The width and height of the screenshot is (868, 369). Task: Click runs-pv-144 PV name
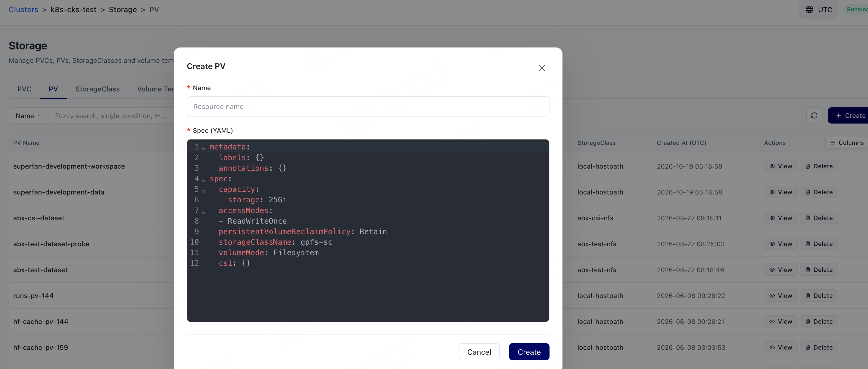33,296
